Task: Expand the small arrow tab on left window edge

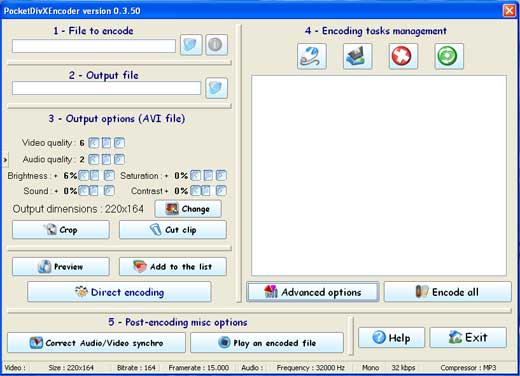Action: [x=5, y=160]
